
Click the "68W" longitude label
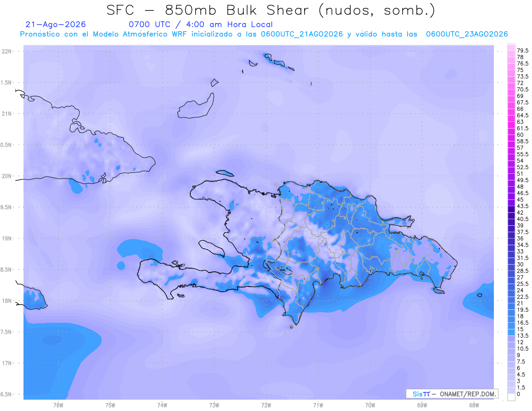[x=474, y=405]
